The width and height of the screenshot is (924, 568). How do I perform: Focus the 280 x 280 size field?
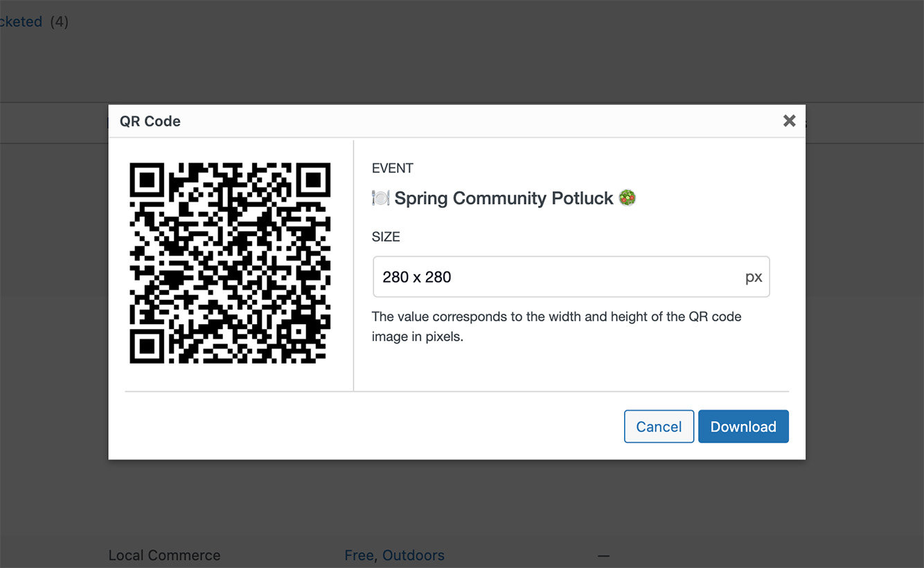[554, 277]
